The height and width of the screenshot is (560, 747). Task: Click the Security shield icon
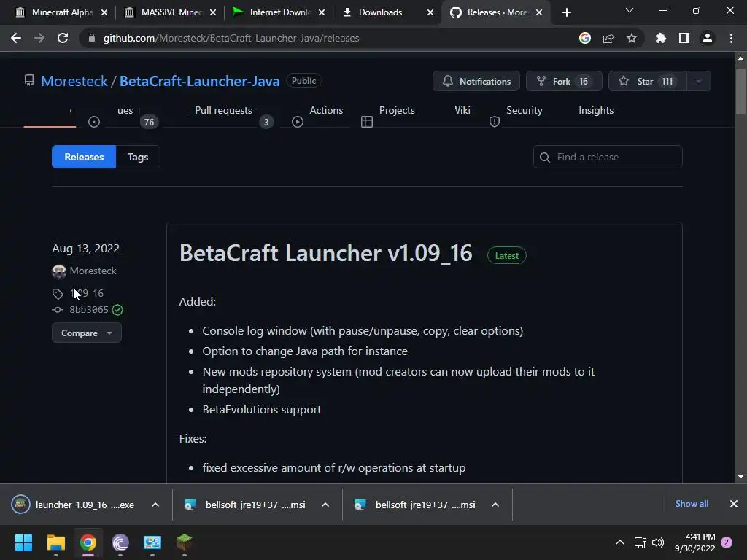(x=495, y=122)
